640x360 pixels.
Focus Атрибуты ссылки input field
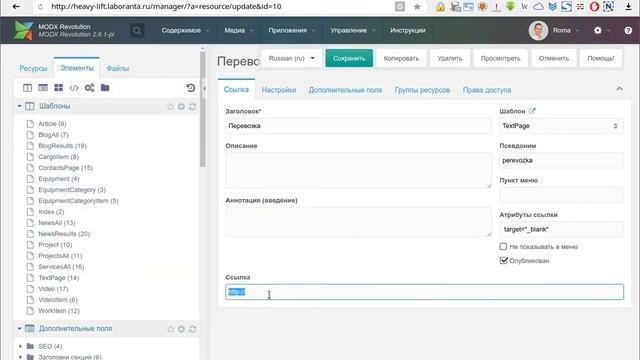(x=561, y=229)
